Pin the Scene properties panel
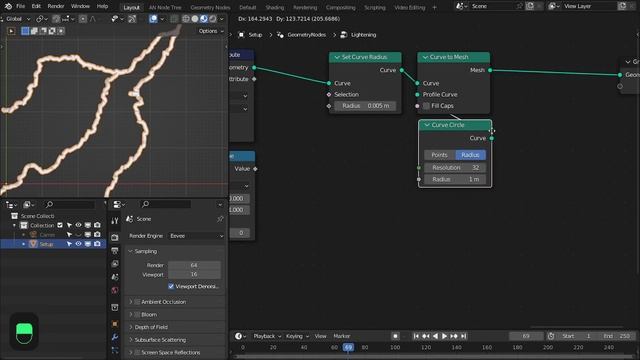The image size is (640, 360). [x=220, y=219]
